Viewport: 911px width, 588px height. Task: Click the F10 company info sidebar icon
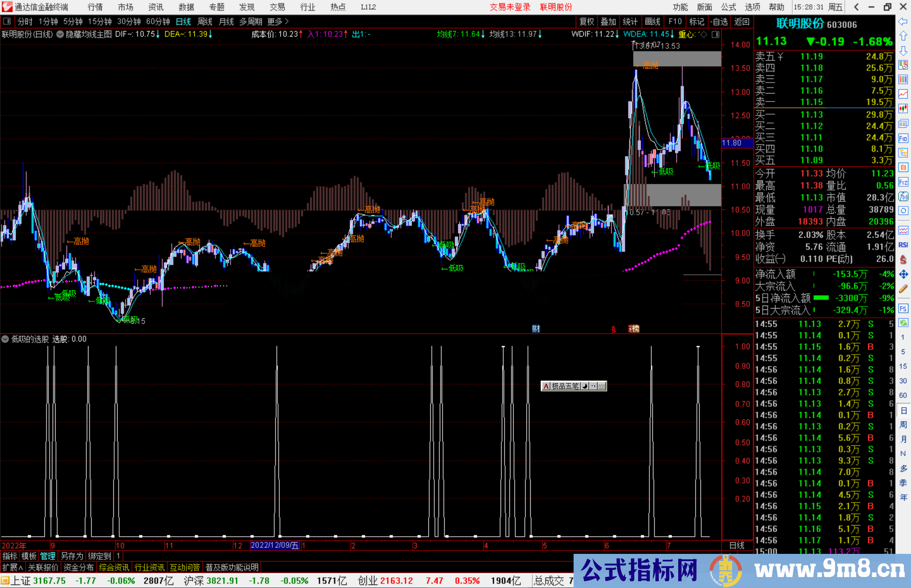pyautogui.click(x=903, y=138)
